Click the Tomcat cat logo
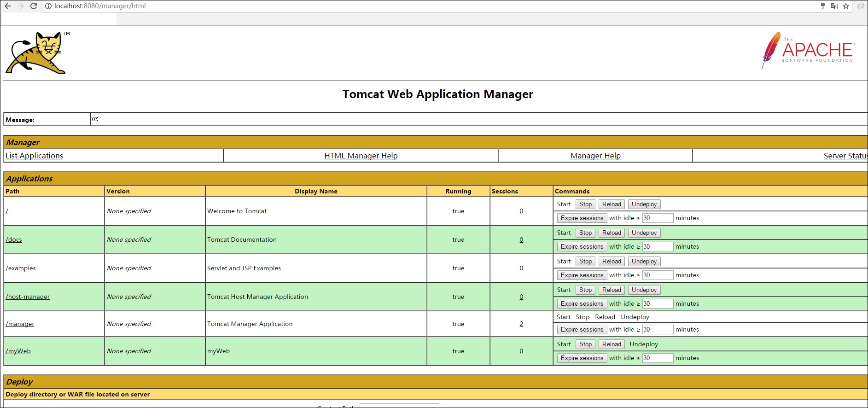 point(37,52)
